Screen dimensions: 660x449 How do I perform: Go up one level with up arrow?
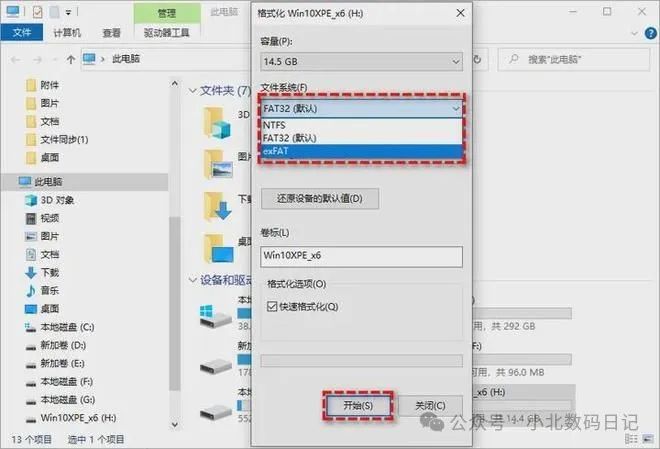(71, 60)
